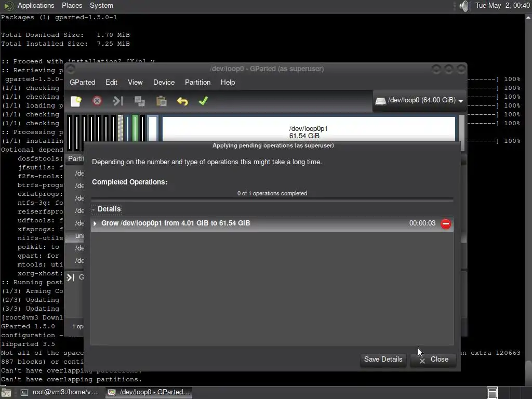The height and width of the screenshot is (399, 532).
Task: Expand the Grow /dev/loop0p1 operation details
Action: 95,223
